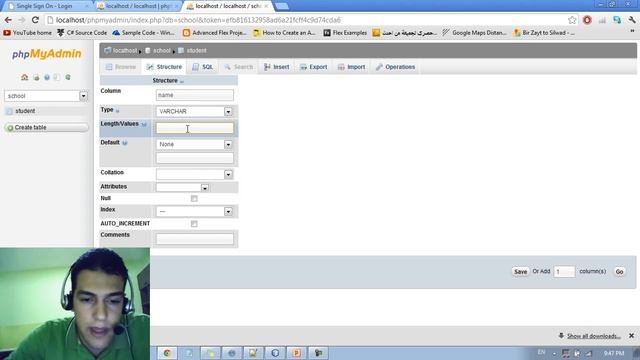Open the Attributes dropdown

click(x=182, y=187)
